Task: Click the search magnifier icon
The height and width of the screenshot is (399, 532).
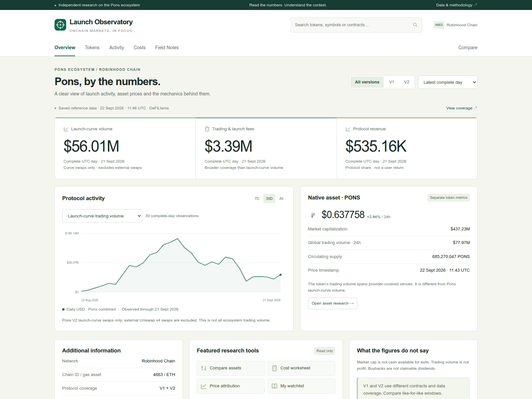Action: click(415, 25)
